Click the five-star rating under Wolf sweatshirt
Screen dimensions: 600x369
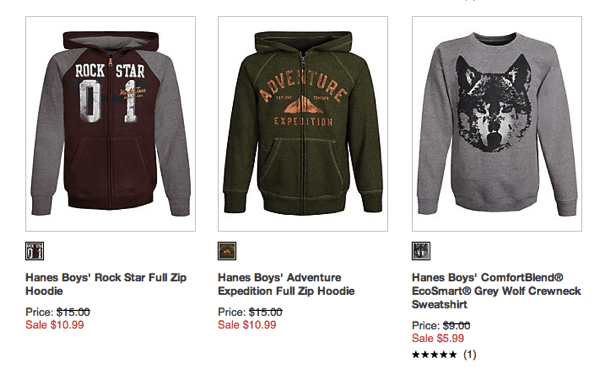pyautogui.click(x=434, y=354)
